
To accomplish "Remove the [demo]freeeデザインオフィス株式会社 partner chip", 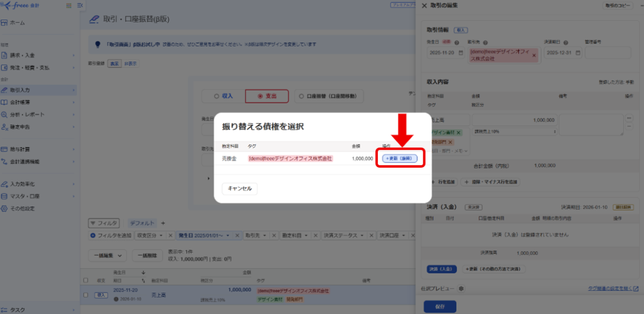I will (534, 55).
